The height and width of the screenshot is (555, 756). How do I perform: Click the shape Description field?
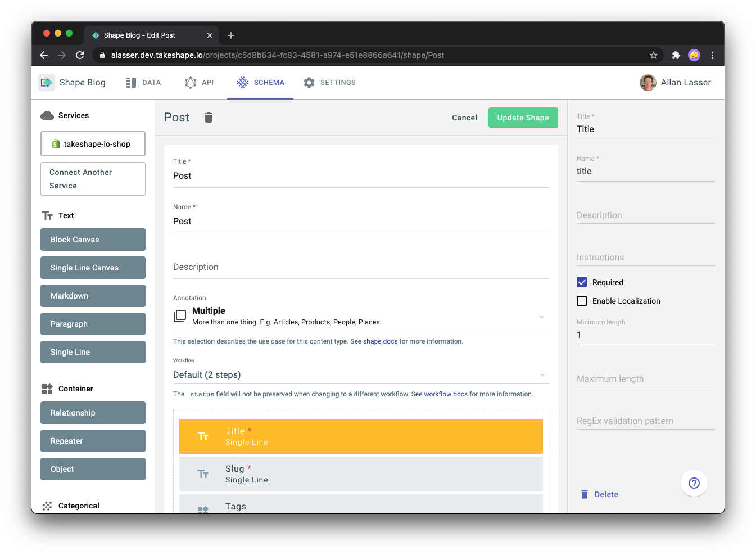pyautogui.click(x=361, y=267)
